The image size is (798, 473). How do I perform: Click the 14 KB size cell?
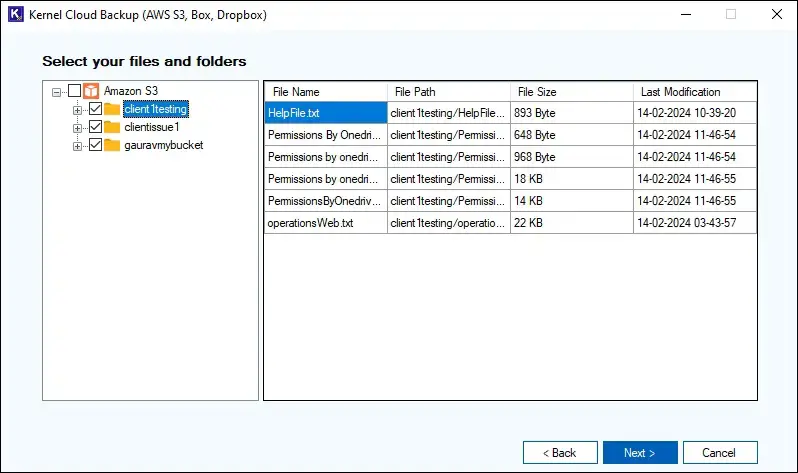click(572, 201)
